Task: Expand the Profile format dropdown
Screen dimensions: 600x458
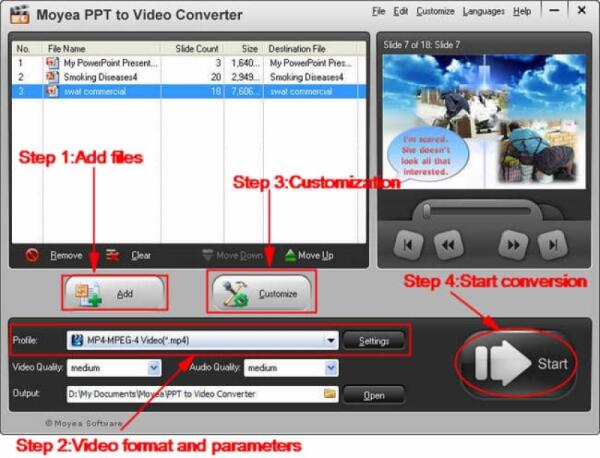Action: coord(330,341)
